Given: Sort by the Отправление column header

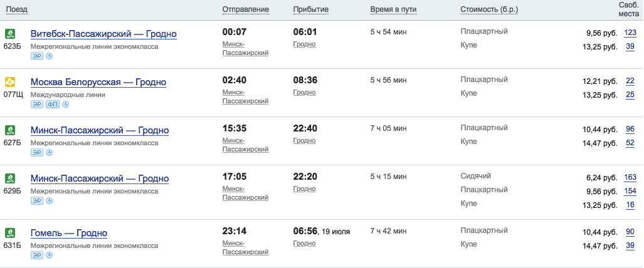Looking at the screenshot, I should click(x=245, y=9).
